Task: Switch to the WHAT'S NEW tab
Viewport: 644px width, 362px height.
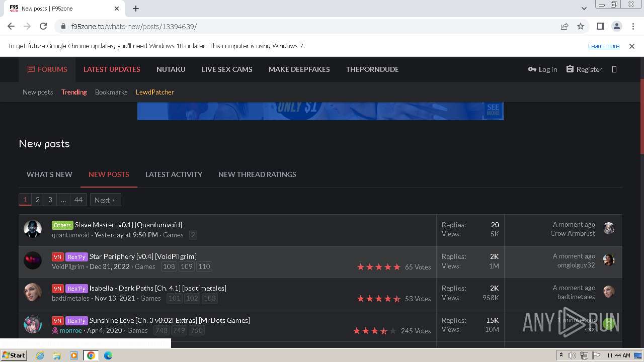Action: coord(49,174)
